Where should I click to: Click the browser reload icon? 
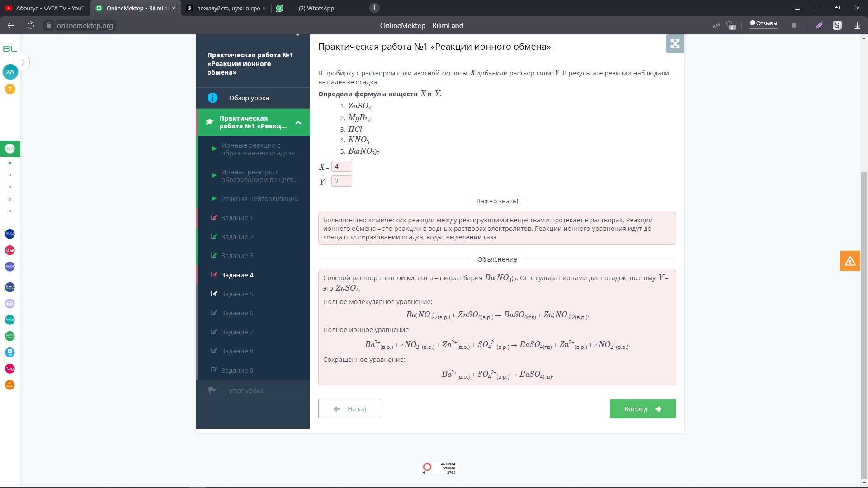(31, 26)
